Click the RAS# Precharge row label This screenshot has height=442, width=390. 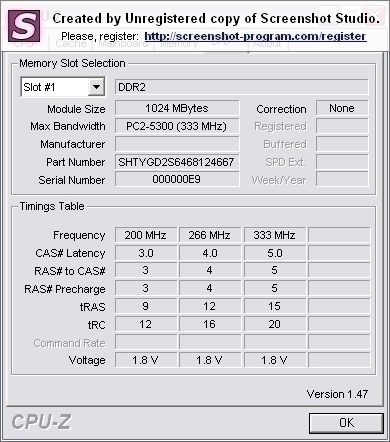(65, 289)
